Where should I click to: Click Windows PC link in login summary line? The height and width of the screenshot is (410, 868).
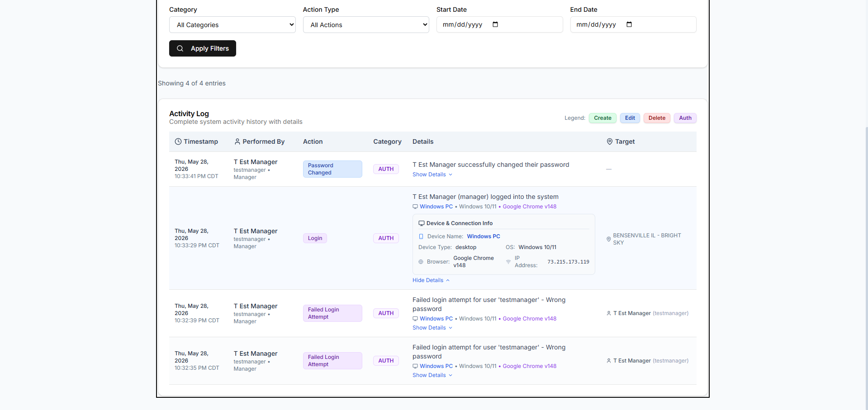click(436, 207)
